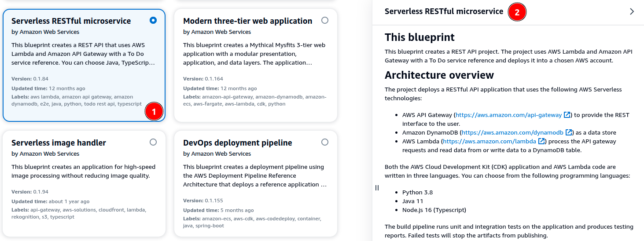Select the DevOps deployment pipeline radio button
644x241 pixels.
click(325, 142)
